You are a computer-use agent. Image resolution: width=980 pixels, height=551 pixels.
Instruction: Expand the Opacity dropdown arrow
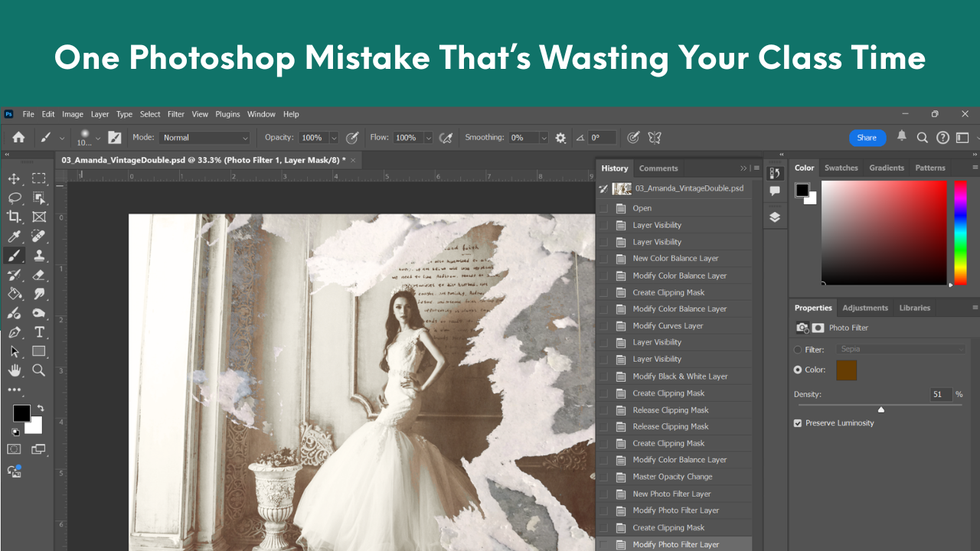tap(333, 138)
